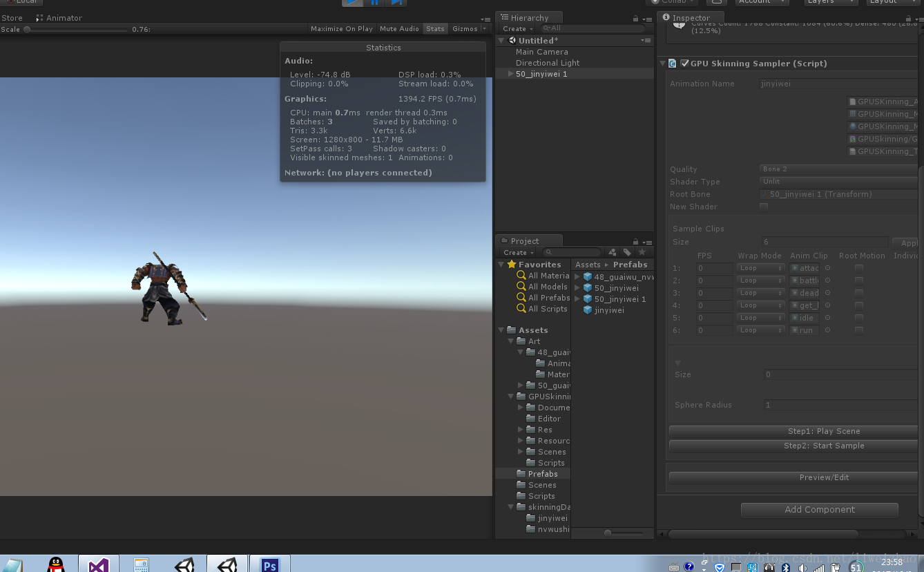Toggle the Stats overlay button in Game view
This screenshot has width=924, height=572.
point(435,29)
